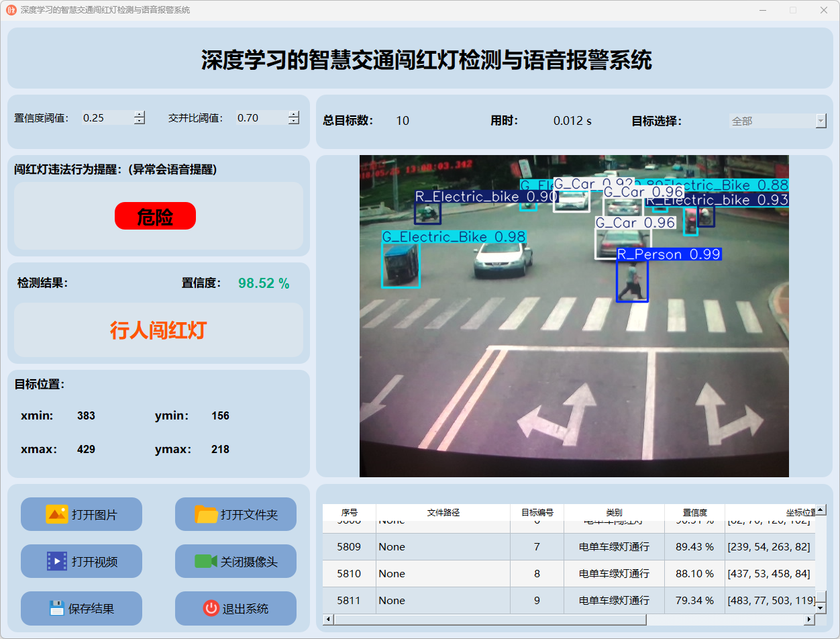
Task: Decrease the 交并比阈值 value with down arrow
Action: [294, 121]
